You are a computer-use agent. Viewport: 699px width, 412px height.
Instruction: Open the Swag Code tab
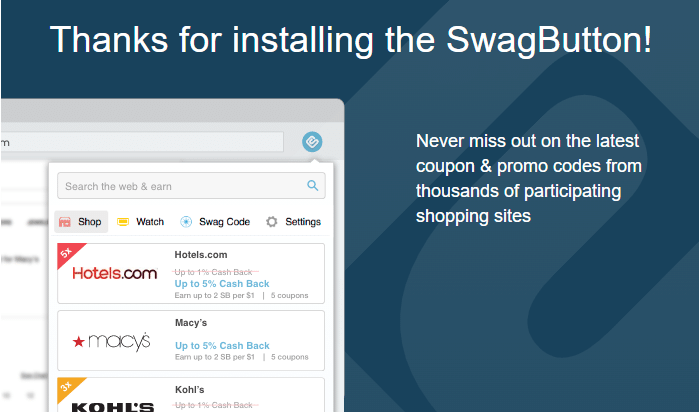pyautogui.click(x=215, y=222)
